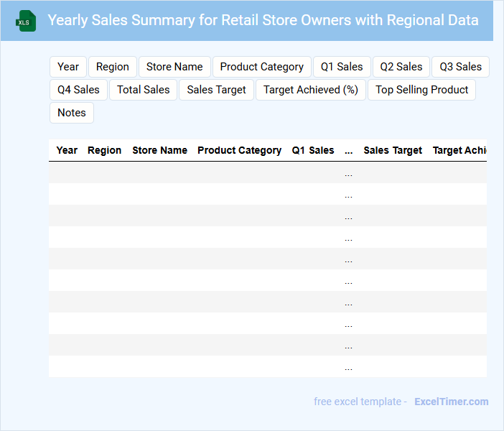Select the Sales Target tag

click(216, 90)
